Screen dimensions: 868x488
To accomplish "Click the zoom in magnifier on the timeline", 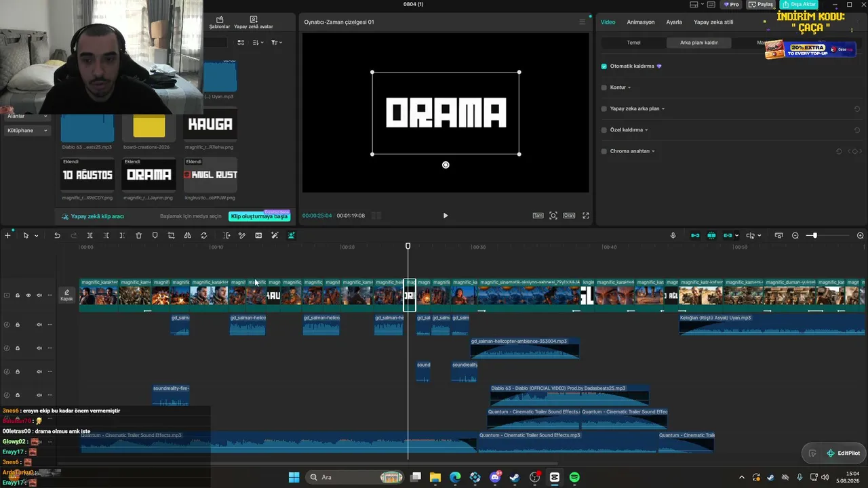I will (x=861, y=235).
